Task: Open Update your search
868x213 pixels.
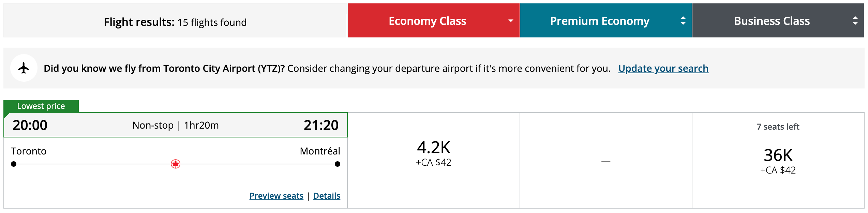Action: 663,68
